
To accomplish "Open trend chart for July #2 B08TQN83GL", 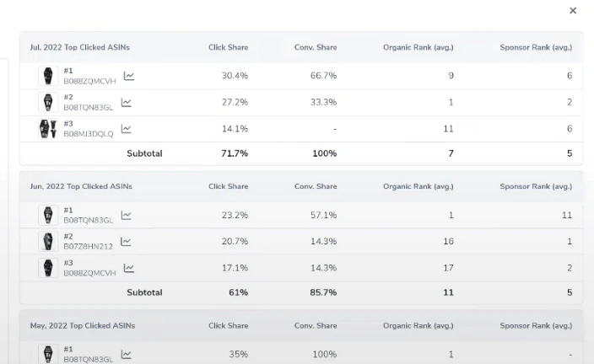I will [x=126, y=103].
